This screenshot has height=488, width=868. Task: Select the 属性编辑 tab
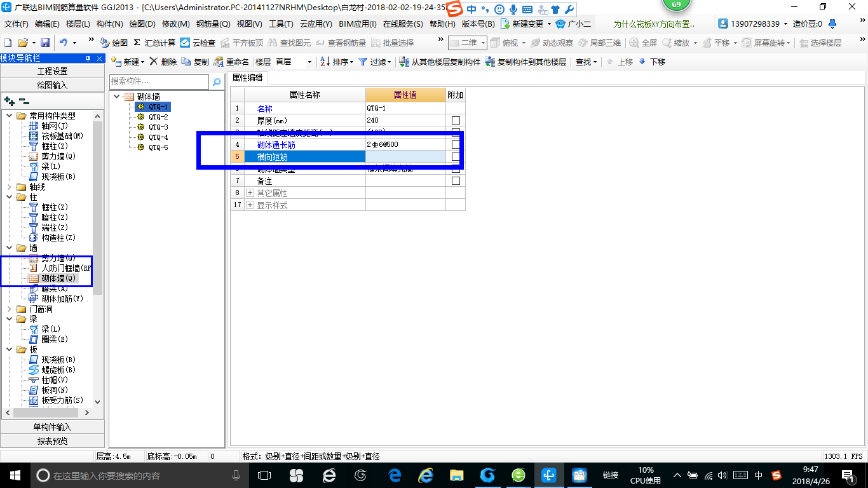248,78
